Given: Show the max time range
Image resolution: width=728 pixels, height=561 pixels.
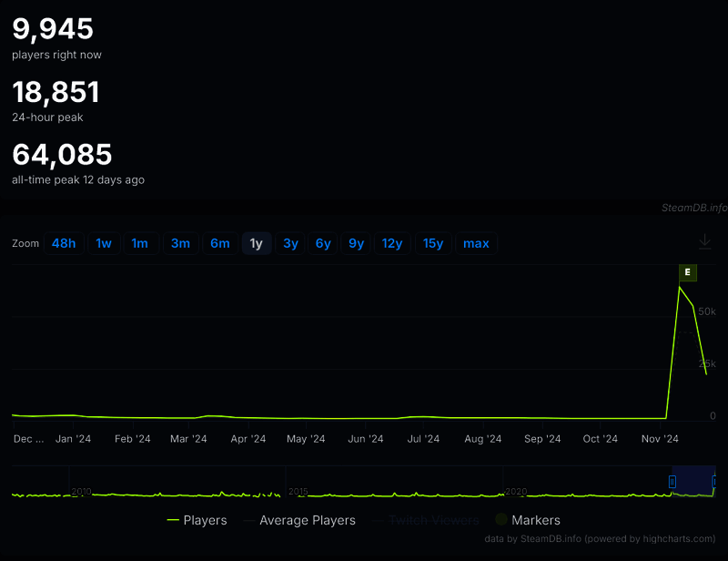Looking at the screenshot, I should 476,243.
